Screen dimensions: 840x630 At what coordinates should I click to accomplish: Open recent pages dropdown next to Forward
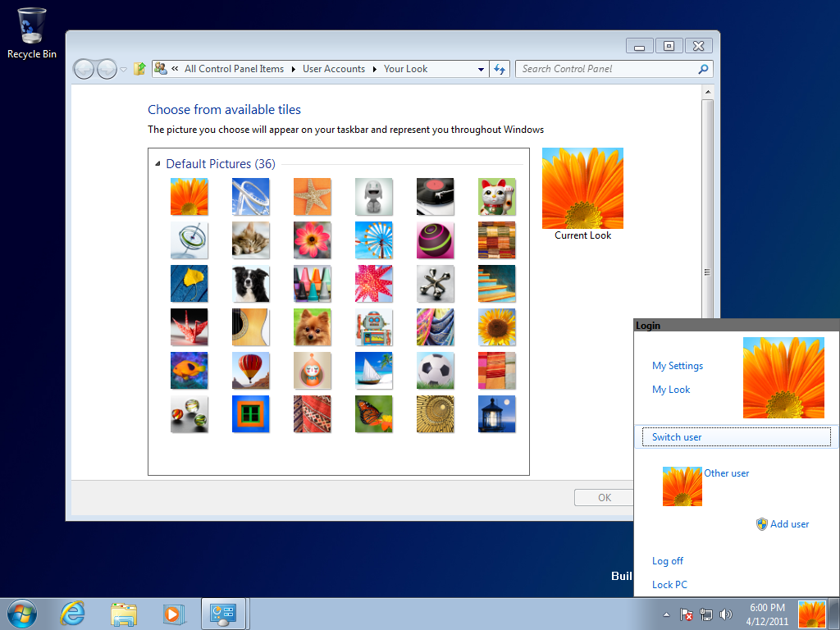(124, 70)
